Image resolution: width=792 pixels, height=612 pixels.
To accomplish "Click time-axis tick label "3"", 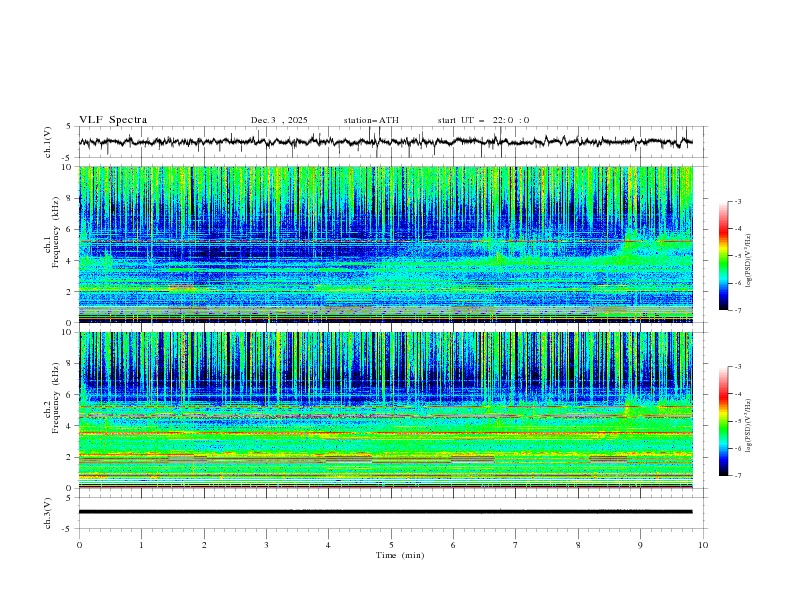I will (266, 545).
